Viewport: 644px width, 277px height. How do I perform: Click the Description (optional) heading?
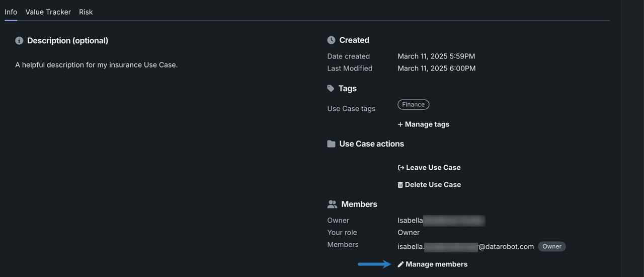[67, 41]
